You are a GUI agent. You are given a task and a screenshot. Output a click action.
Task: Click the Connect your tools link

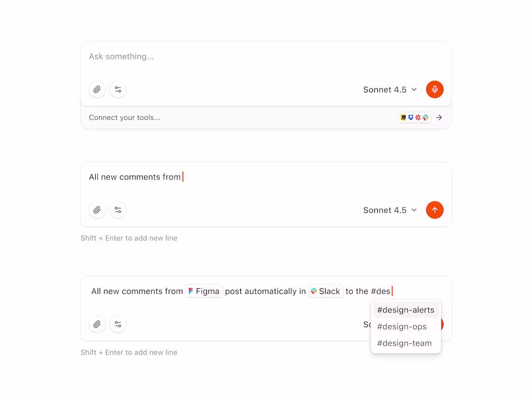124,117
